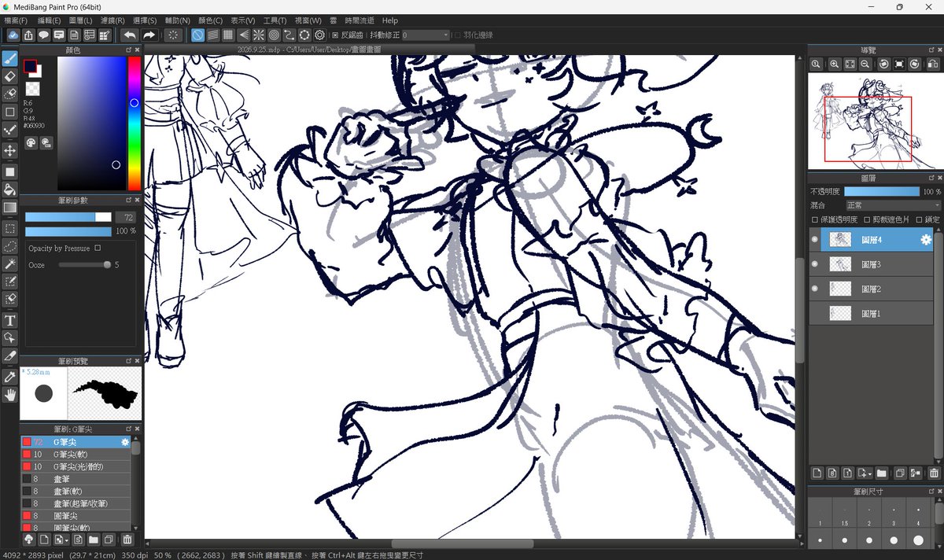Add new folder in layer panel
Screen dimensions: 944x560
pos(881,473)
